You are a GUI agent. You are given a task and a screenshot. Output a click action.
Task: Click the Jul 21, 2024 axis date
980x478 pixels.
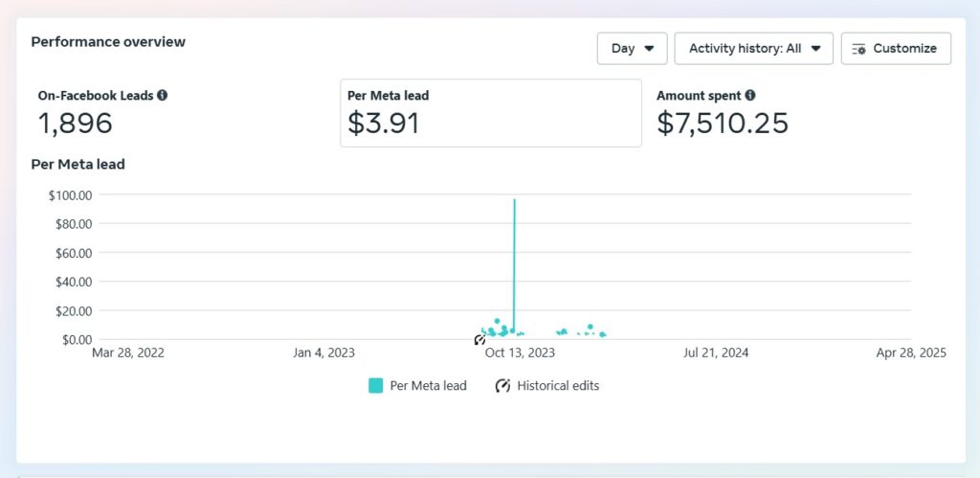(716, 353)
